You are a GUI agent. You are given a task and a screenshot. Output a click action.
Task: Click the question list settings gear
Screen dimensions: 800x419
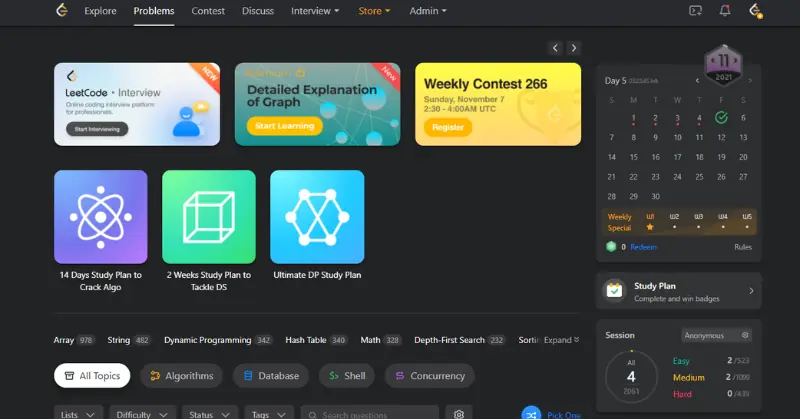click(459, 414)
